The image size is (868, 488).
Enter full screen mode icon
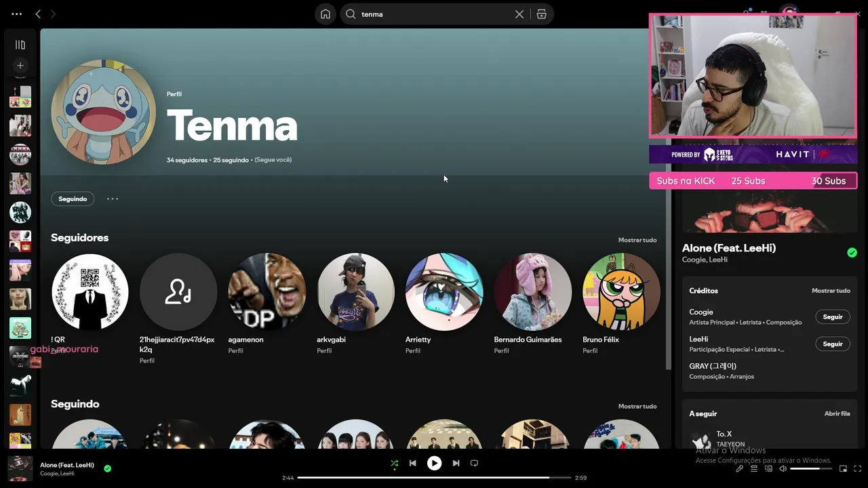coord(858,469)
